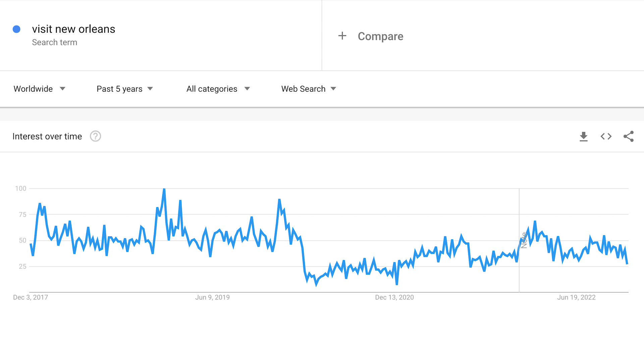The image size is (644, 340).
Task: Click the Search term label under visit new orleans
Action: (x=55, y=42)
